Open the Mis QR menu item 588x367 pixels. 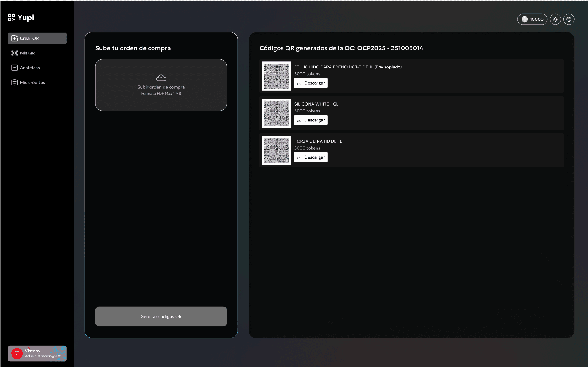click(37, 53)
